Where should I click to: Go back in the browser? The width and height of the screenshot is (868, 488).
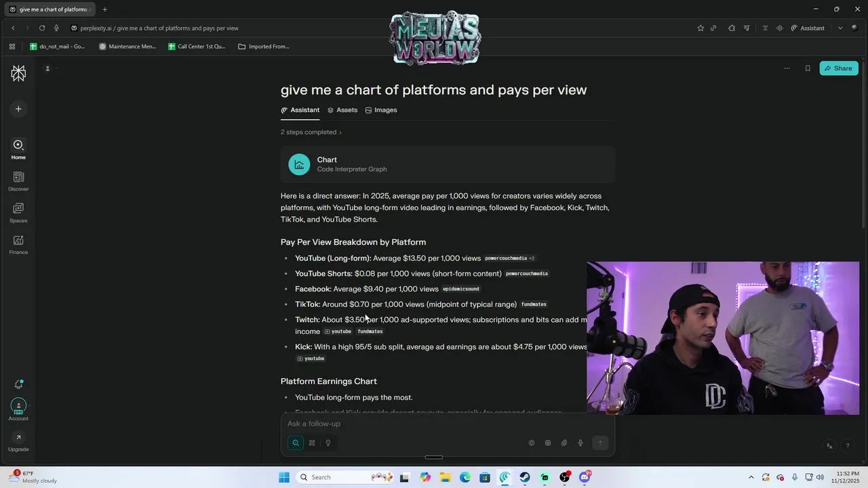13,28
